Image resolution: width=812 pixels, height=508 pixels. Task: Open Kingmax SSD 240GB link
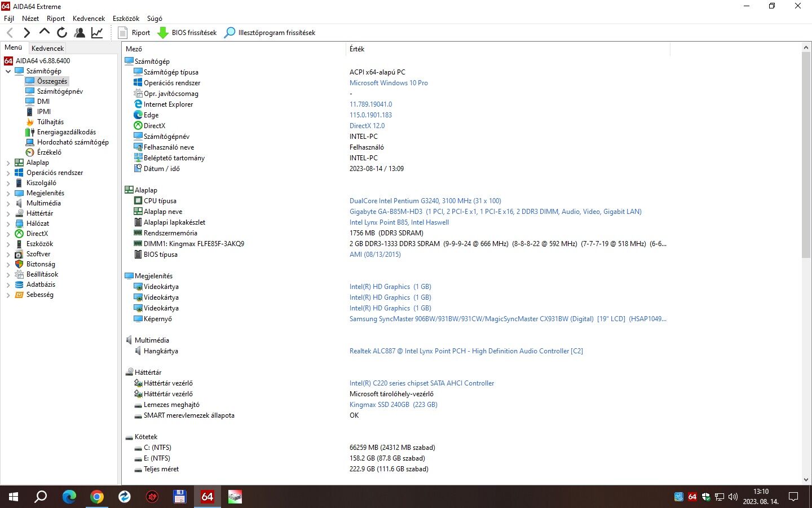[394, 405]
